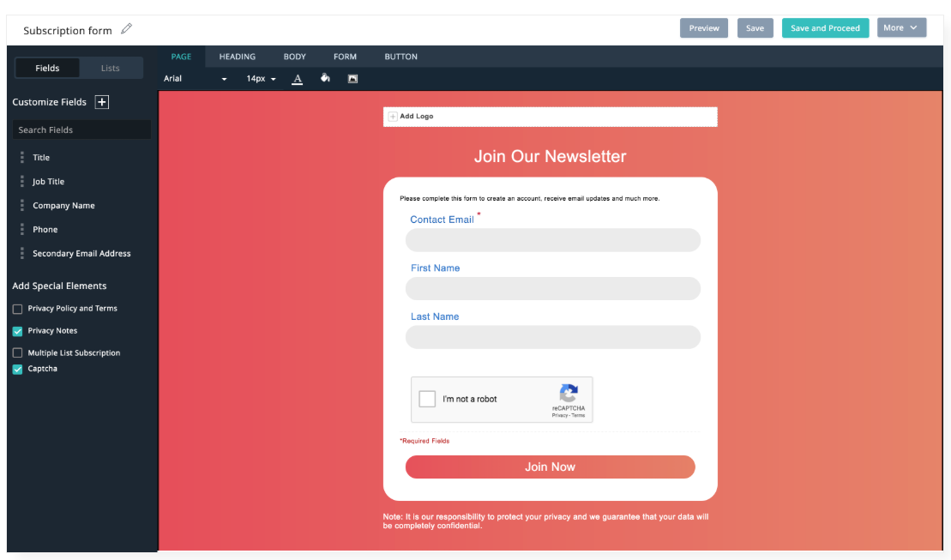
Task: Click the pencil icon to rename form
Action: [x=127, y=29]
